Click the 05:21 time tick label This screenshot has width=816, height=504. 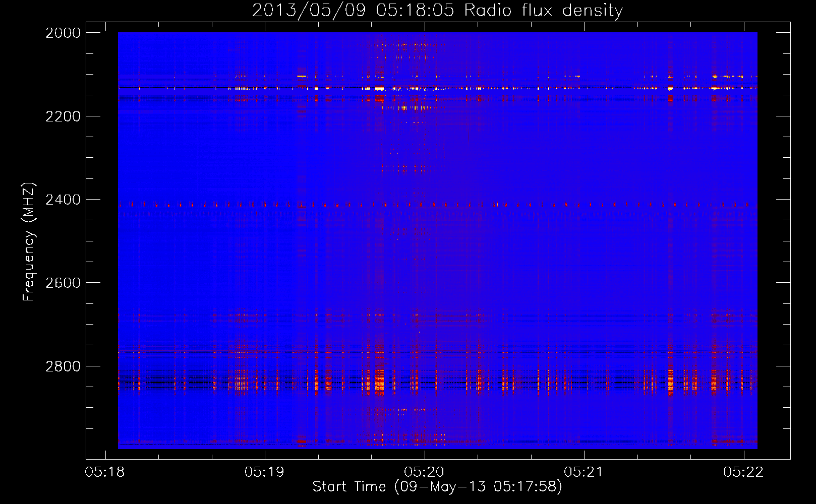584,472
